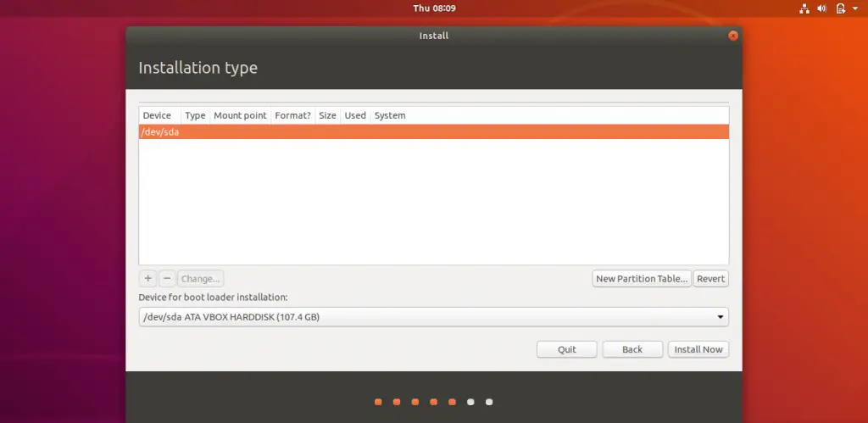Click the plus add partition button

point(147,279)
